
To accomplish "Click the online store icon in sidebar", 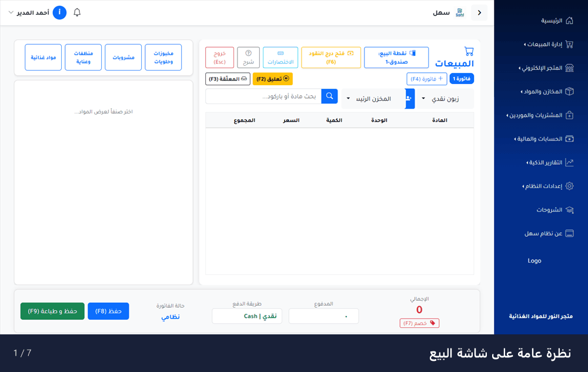I will click(569, 68).
